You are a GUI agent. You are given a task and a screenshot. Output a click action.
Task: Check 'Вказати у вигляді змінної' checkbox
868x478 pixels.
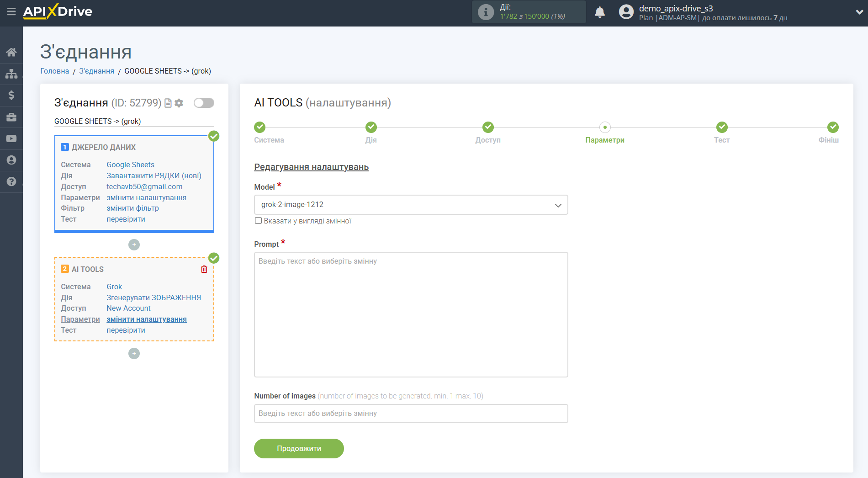pyautogui.click(x=258, y=220)
